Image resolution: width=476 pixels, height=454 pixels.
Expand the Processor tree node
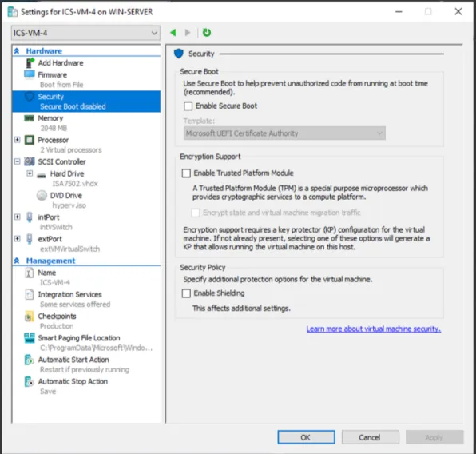point(18,140)
